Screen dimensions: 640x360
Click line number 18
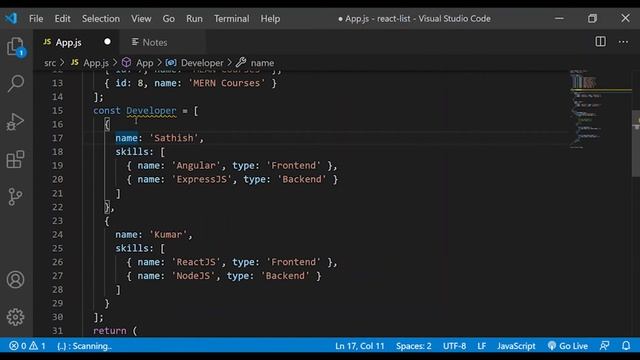click(58, 152)
